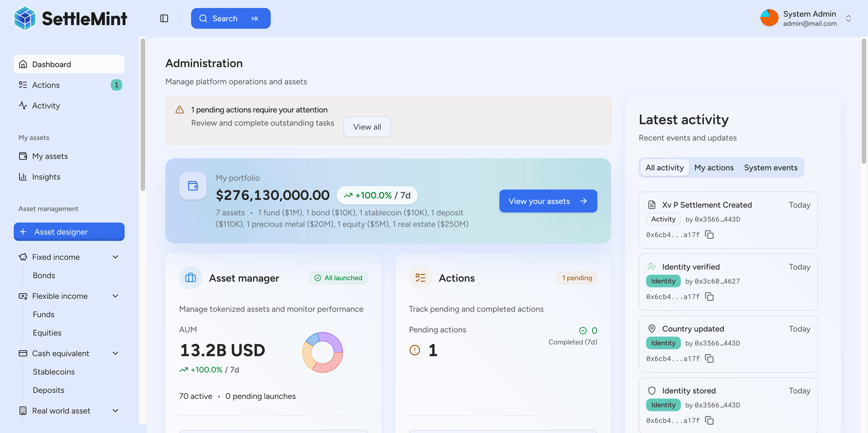Click the Insights chart icon
The width and height of the screenshot is (868, 433).
23,177
